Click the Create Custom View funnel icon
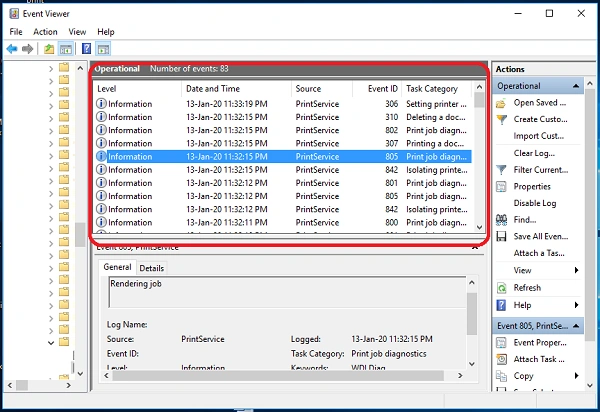The width and height of the screenshot is (600, 412). point(501,119)
